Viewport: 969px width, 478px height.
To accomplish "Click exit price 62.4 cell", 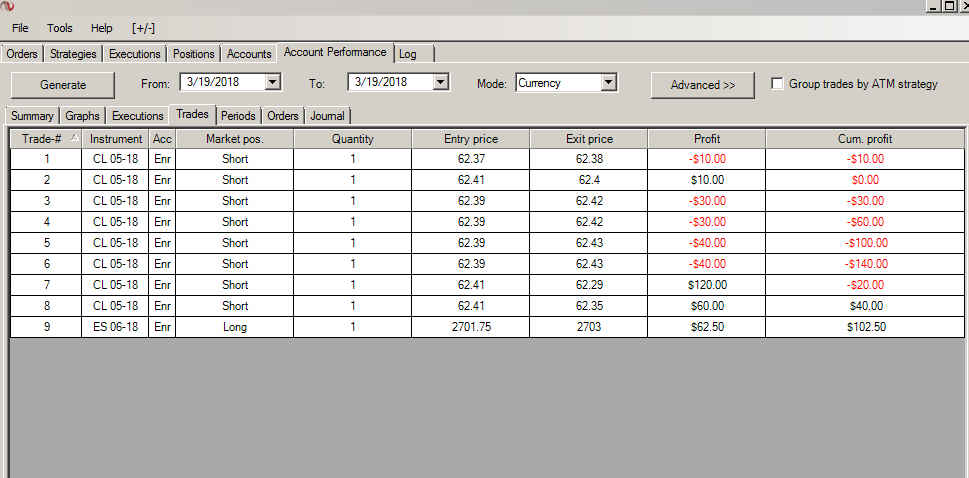I will (589, 180).
